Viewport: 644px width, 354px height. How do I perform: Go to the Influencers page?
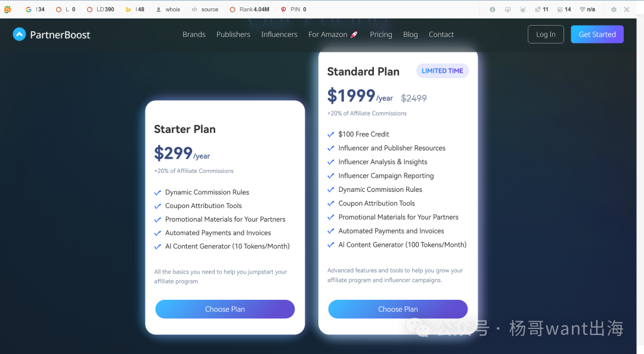279,35
